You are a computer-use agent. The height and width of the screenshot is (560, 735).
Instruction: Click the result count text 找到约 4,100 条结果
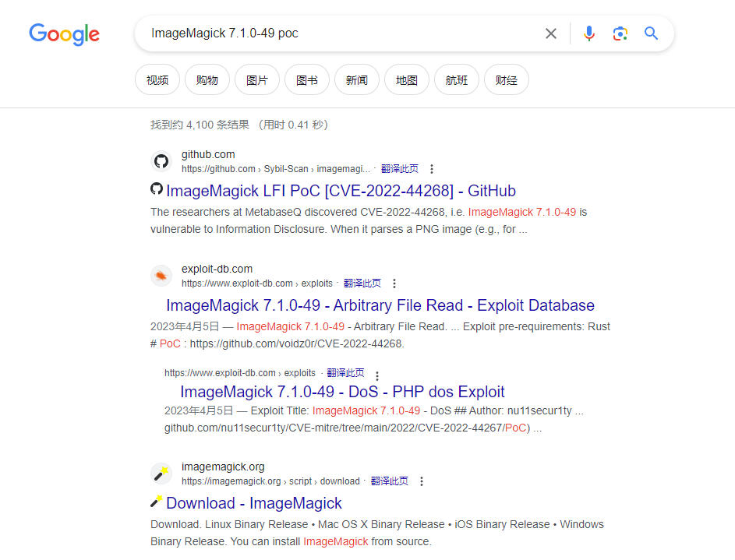click(x=200, y=125)
